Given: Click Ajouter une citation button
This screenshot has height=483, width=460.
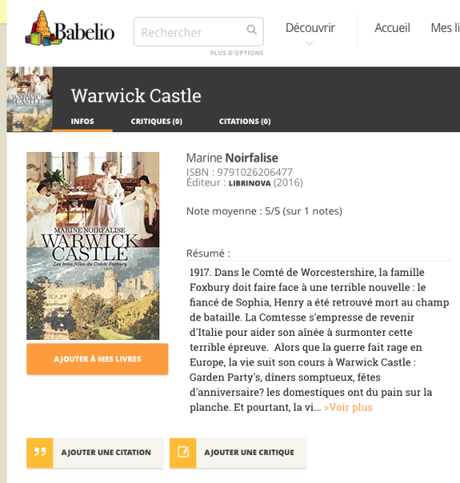Looking at the screenshot, I should click(x=95, y=453).
